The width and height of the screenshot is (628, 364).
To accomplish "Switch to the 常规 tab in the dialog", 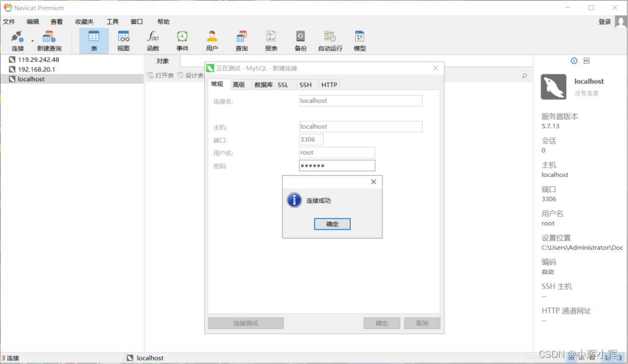I will tap(217, 85).
